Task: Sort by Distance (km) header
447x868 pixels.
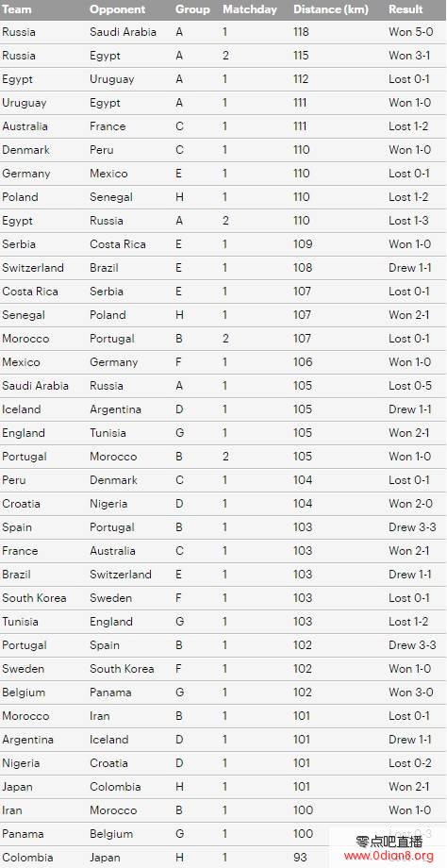Action: (x=331, y=9)
